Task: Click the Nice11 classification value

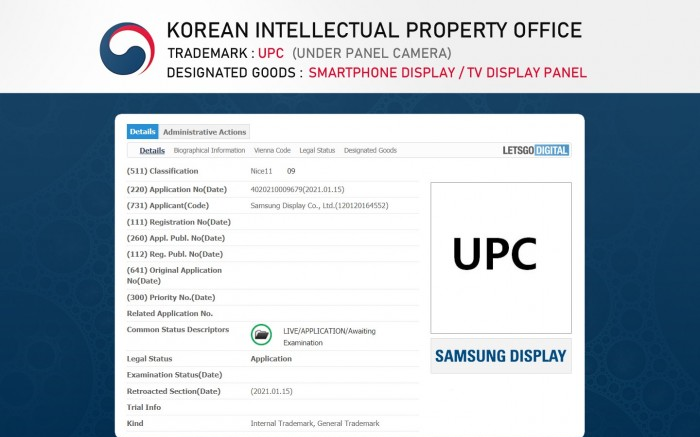Action: pyautogui.click(x=261, y=171)
